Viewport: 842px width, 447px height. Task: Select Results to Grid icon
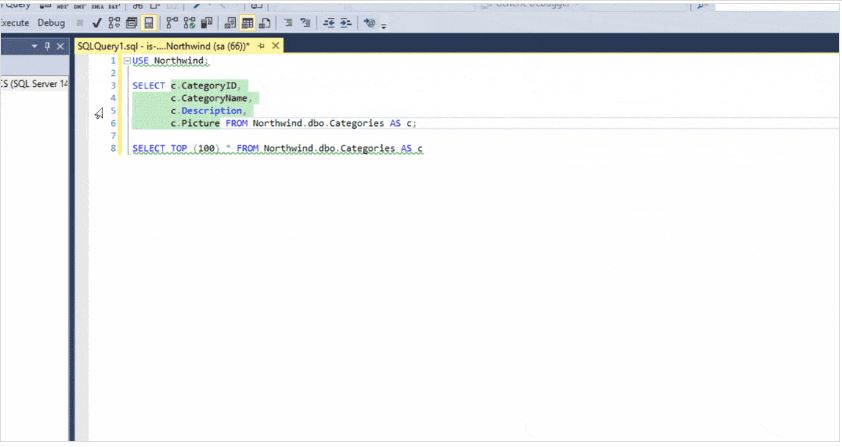pos(248,23)
